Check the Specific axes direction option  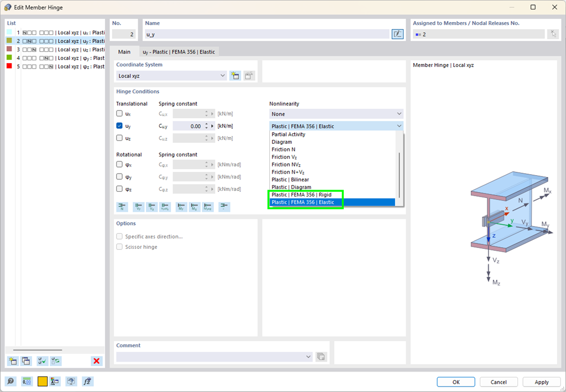pos(119,236)
